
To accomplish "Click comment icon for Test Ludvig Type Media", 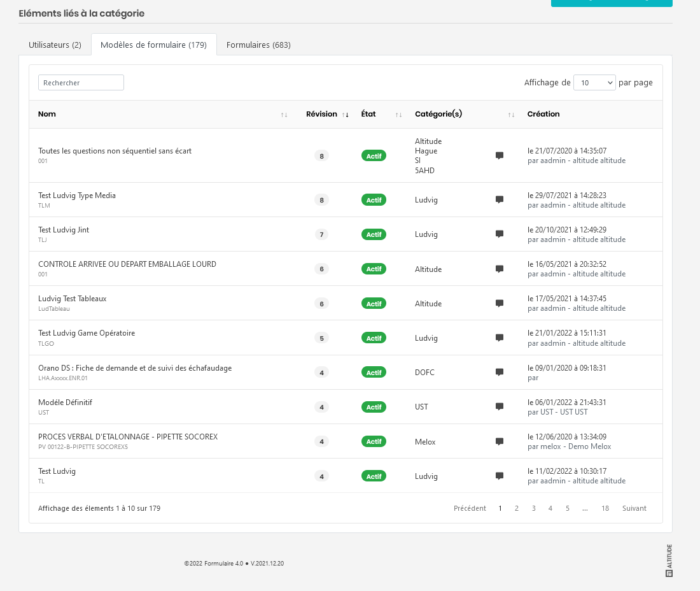I will coord(500,200).
